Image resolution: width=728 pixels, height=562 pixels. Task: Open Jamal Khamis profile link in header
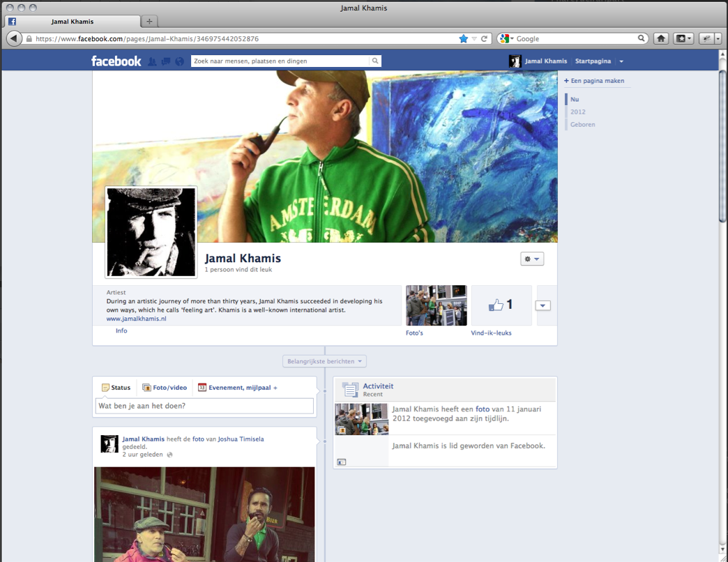[x=545, y=61]
